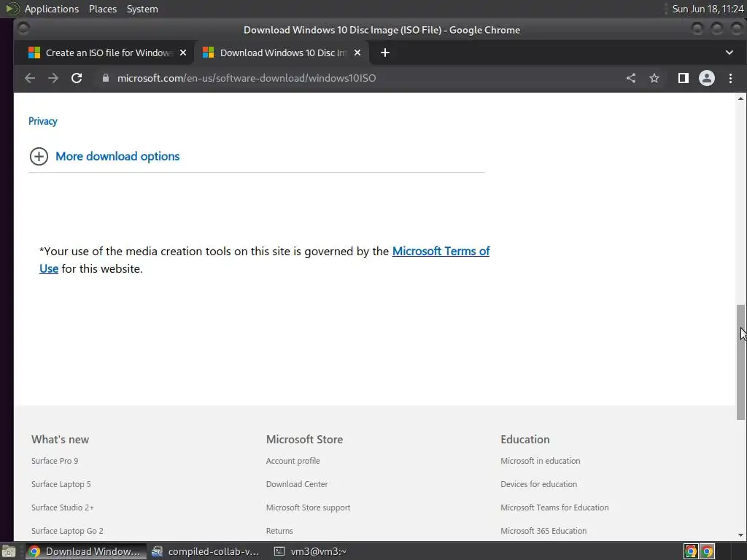Click the forward navigation arrow
747x560 pixels.
53,78
